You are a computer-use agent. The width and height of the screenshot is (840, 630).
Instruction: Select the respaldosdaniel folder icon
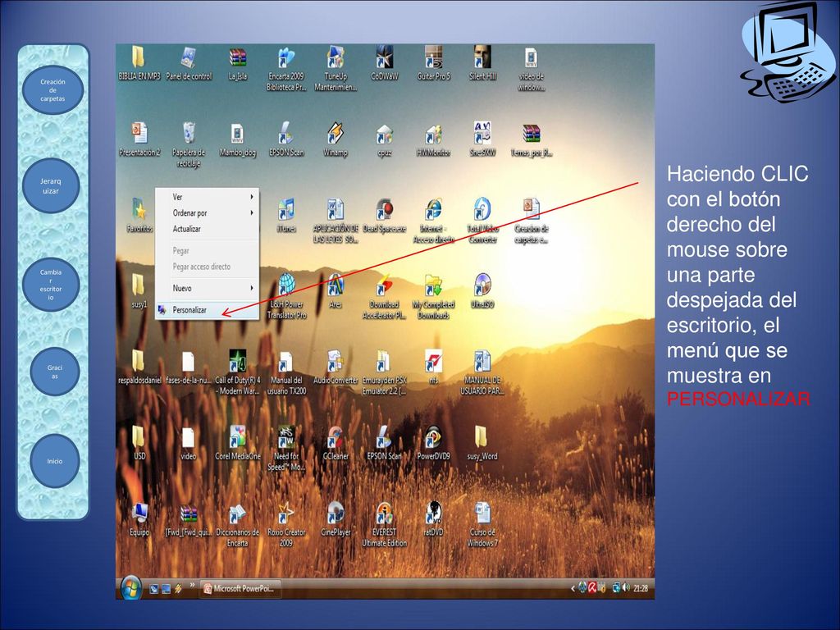pyautogui.click(x=139, y=361)
